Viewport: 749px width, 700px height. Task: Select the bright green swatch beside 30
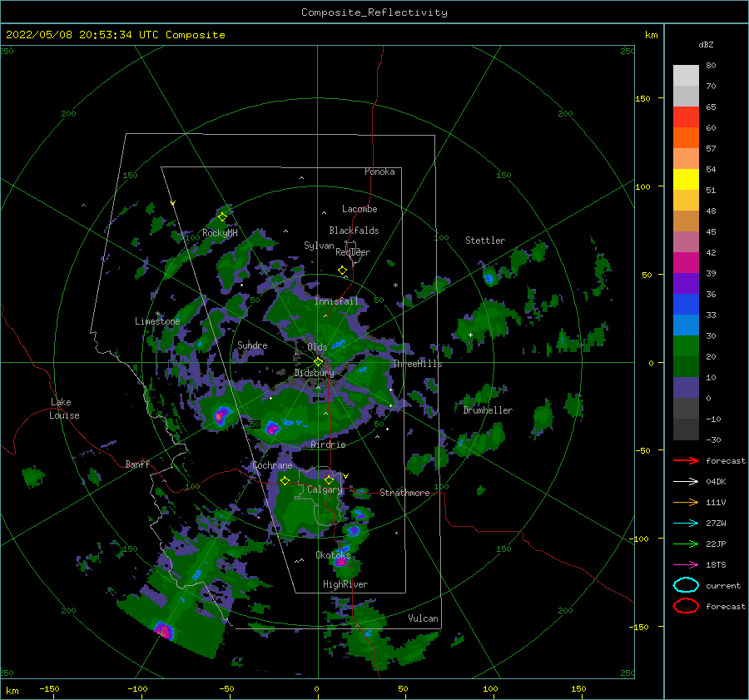pos(686,346)
